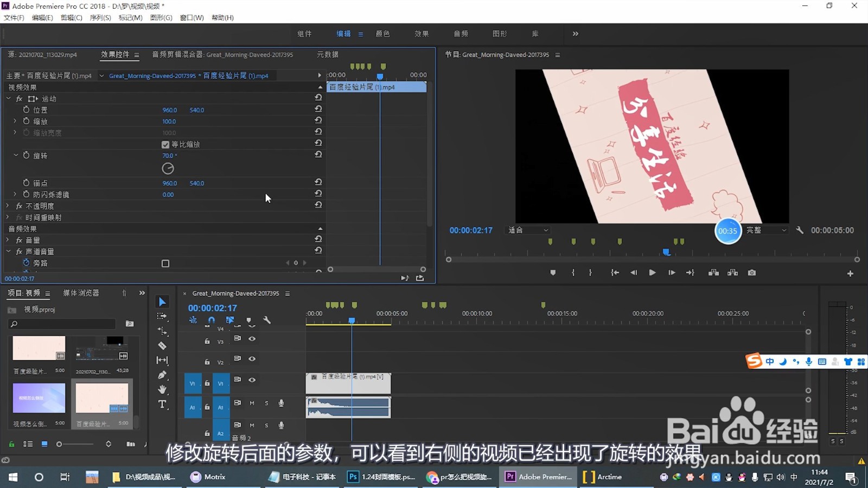Select the Track Select Forward tool
This screenshot has width=868, height=488.
pyautogui.click(x=162, y=316)
